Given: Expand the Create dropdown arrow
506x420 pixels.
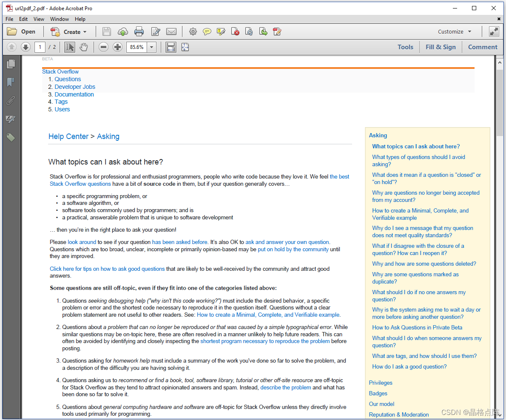Looking at the screenshot, I should (x=85, y=32).
